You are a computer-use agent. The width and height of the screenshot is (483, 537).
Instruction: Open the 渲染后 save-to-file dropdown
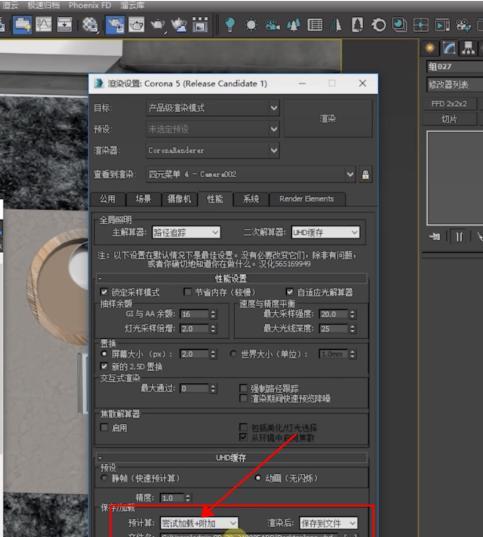tap(329, 523)
